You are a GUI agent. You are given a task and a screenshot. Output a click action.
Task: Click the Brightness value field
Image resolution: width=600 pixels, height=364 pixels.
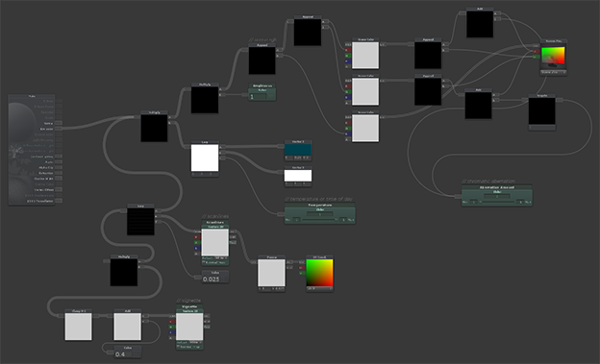[258, 97]
